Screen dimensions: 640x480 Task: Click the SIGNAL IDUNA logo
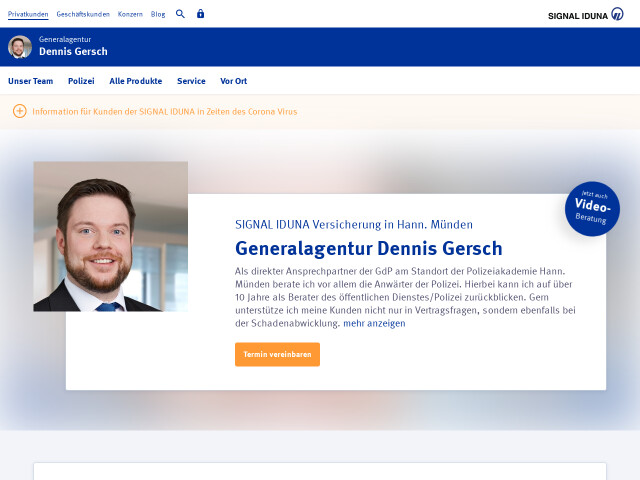coord(585,15)
